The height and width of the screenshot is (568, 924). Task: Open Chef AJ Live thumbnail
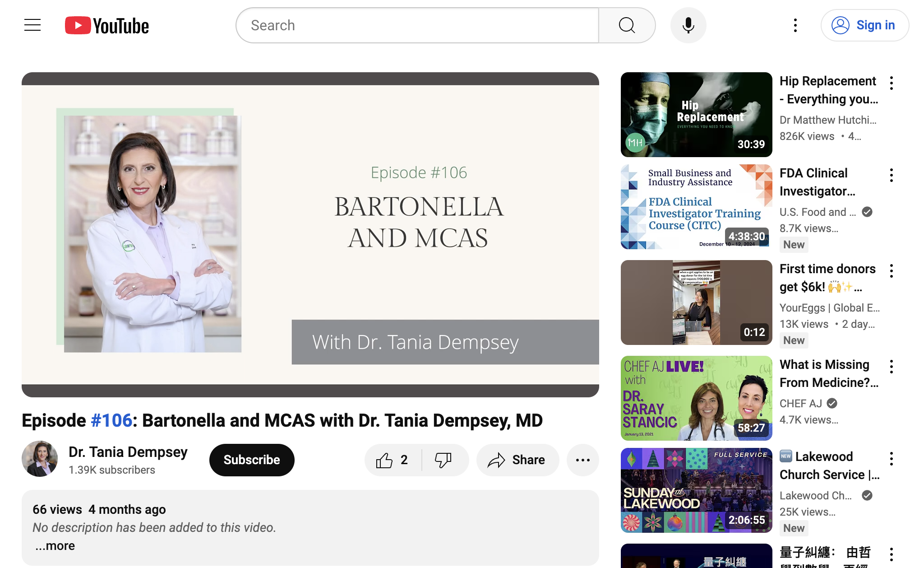click(696, 398)
